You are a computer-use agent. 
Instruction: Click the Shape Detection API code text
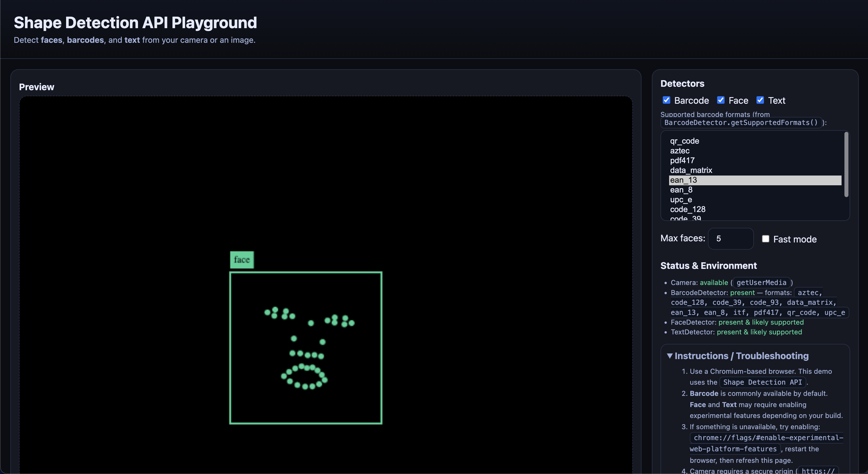tap(763, 382)
